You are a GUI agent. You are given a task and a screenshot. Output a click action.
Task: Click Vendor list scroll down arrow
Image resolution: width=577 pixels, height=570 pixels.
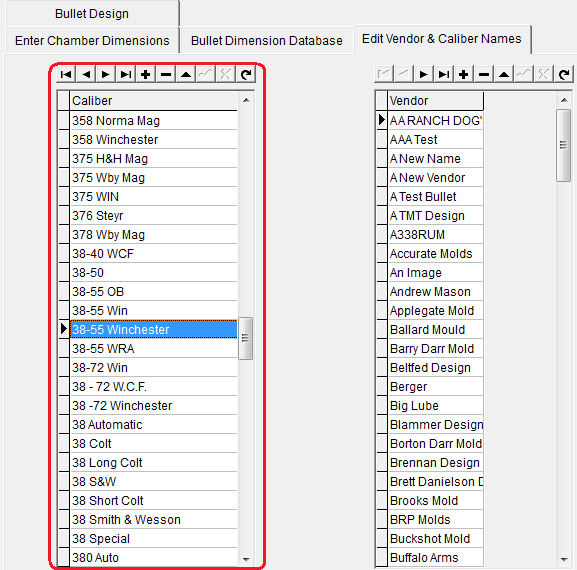[564, 559]
